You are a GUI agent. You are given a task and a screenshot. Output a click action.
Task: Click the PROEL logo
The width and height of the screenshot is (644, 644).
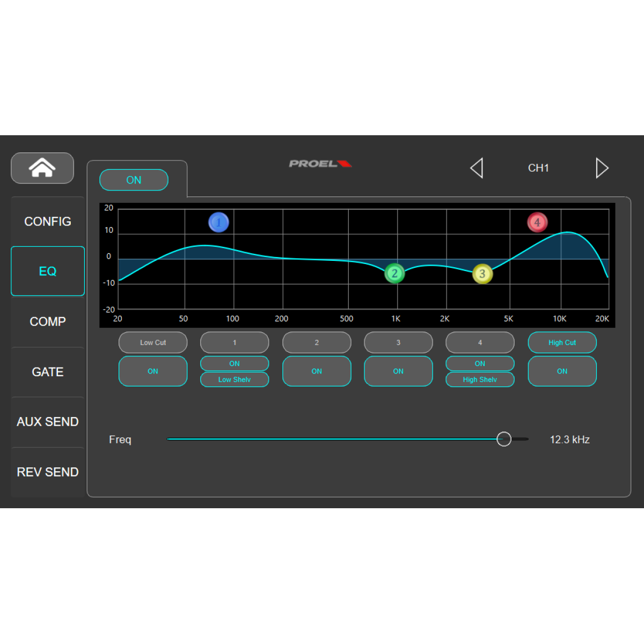(x=320, y=164)
